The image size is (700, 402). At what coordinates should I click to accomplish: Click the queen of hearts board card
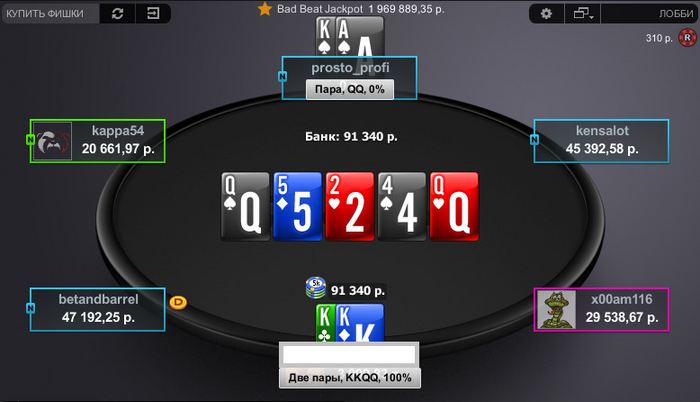pyautogui.click(x=454, y=206)
